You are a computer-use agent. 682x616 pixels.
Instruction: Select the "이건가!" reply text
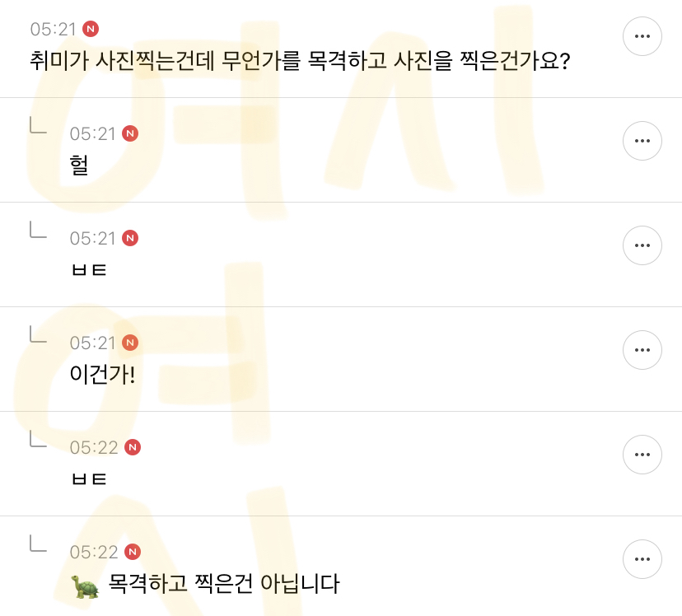(x=102, y=374)
